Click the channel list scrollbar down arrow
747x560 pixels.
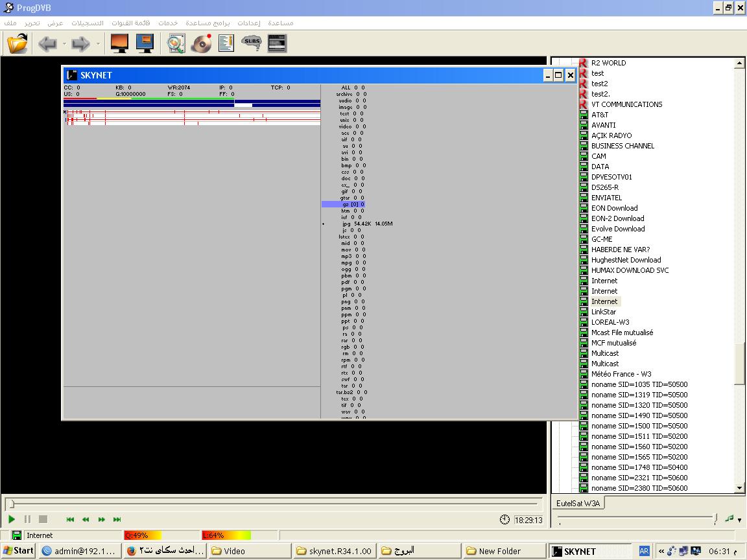click(739, 487)
